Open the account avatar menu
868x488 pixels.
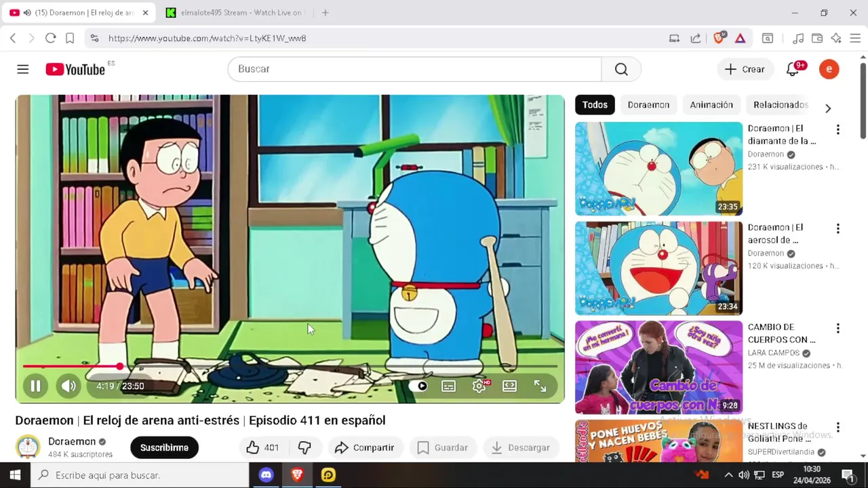click(829, 69)
